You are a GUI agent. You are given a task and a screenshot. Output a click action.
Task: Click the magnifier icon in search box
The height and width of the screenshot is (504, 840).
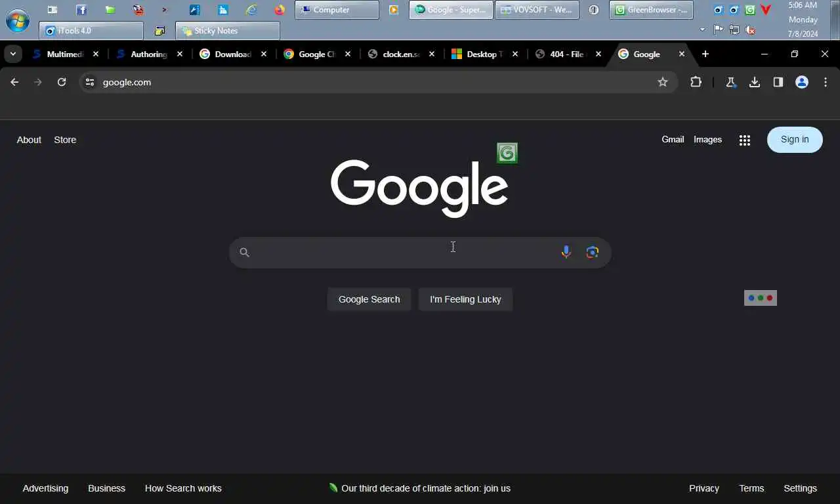tap(245, 253)
